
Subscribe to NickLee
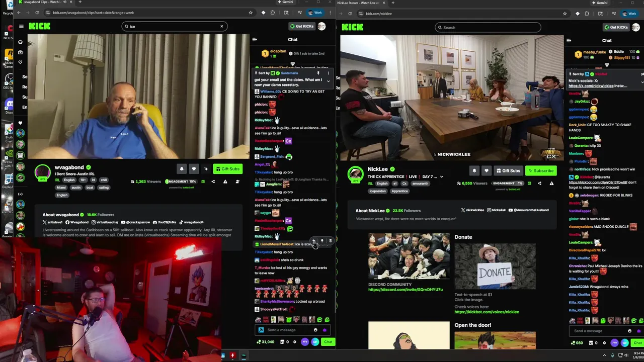point(541,171)
